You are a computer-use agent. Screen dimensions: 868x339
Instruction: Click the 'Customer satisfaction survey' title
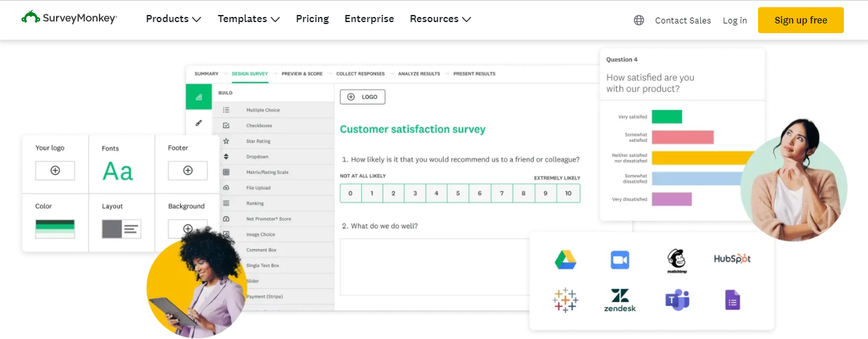pos(413,129)
